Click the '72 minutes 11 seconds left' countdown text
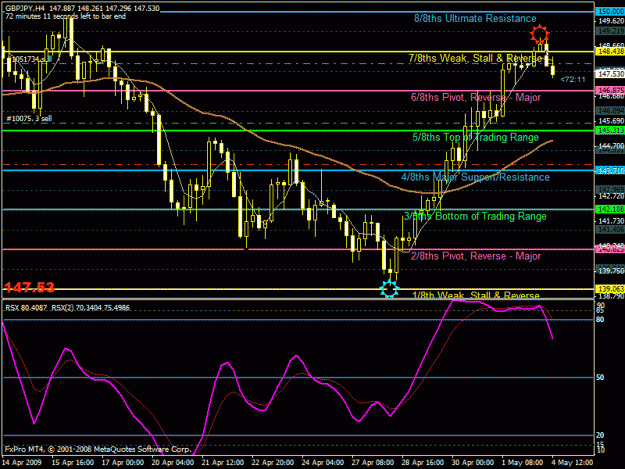Screen dimensions: 625x469 [x=65, y=16]
